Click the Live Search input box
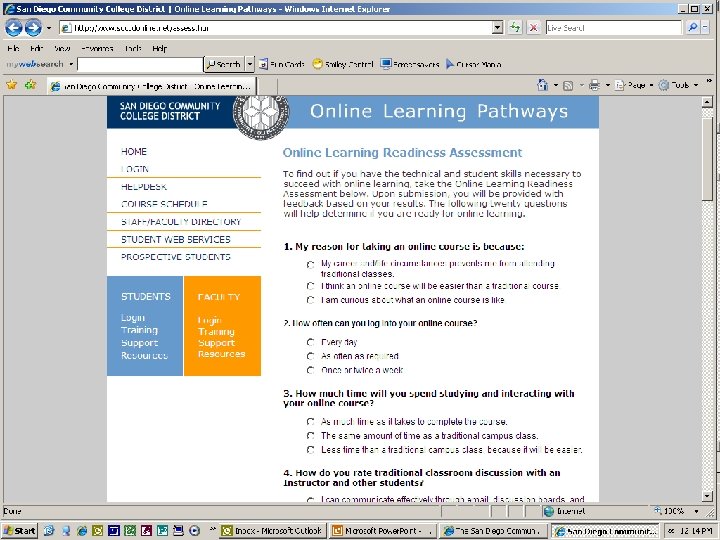This screenshot has width=720, height=540. point(613,28)
